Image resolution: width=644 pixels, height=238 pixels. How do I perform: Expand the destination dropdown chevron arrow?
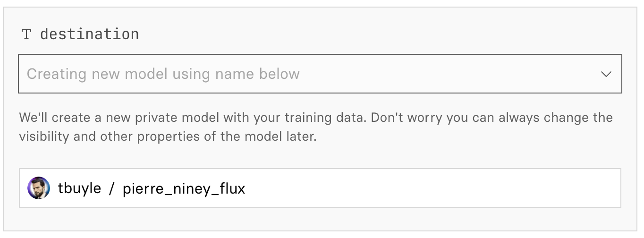coord(606,74)
